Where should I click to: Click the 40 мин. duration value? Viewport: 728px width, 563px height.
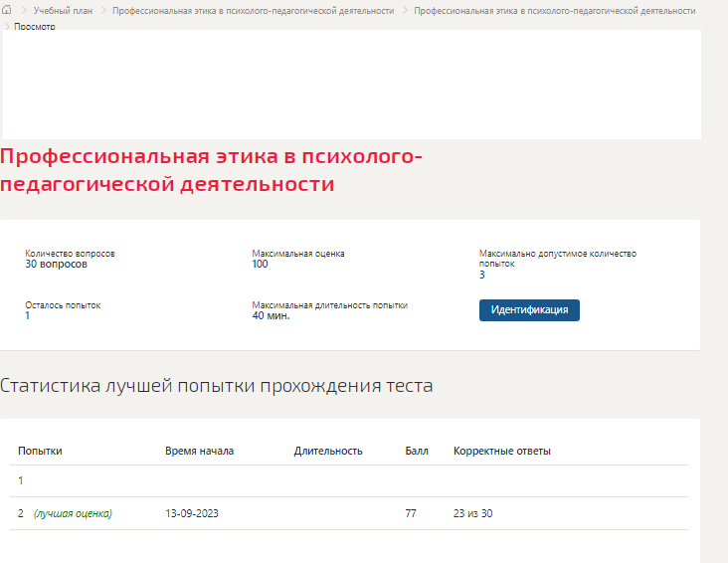click(271, 315)
